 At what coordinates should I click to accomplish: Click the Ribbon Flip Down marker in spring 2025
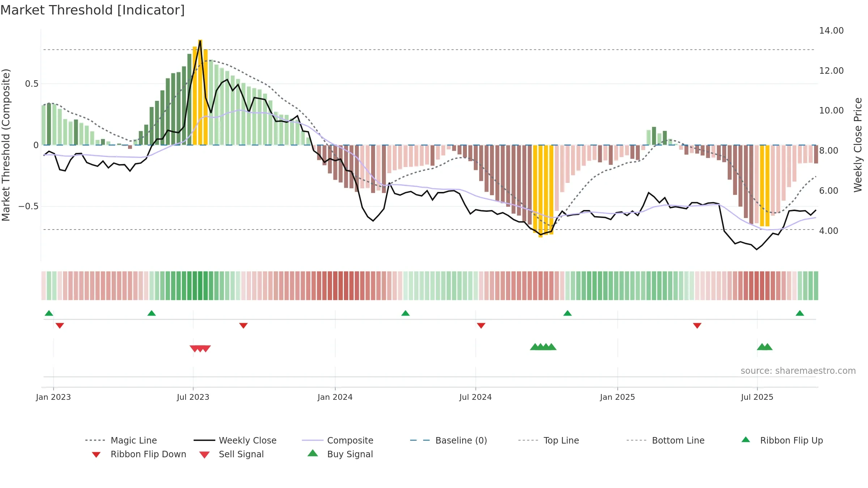click(x=697, y=326)
